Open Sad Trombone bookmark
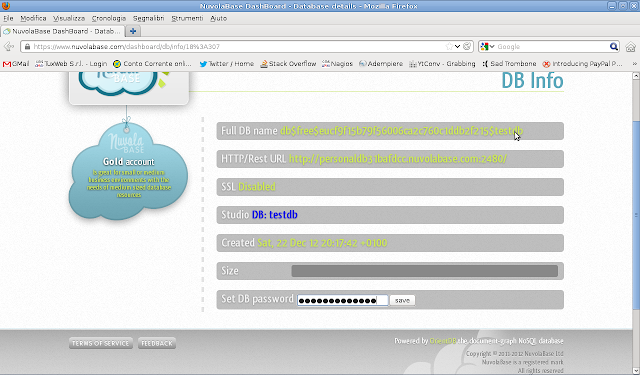Viewport: 640px width, 375px height. pyautogui.click(x=509, y=64)
